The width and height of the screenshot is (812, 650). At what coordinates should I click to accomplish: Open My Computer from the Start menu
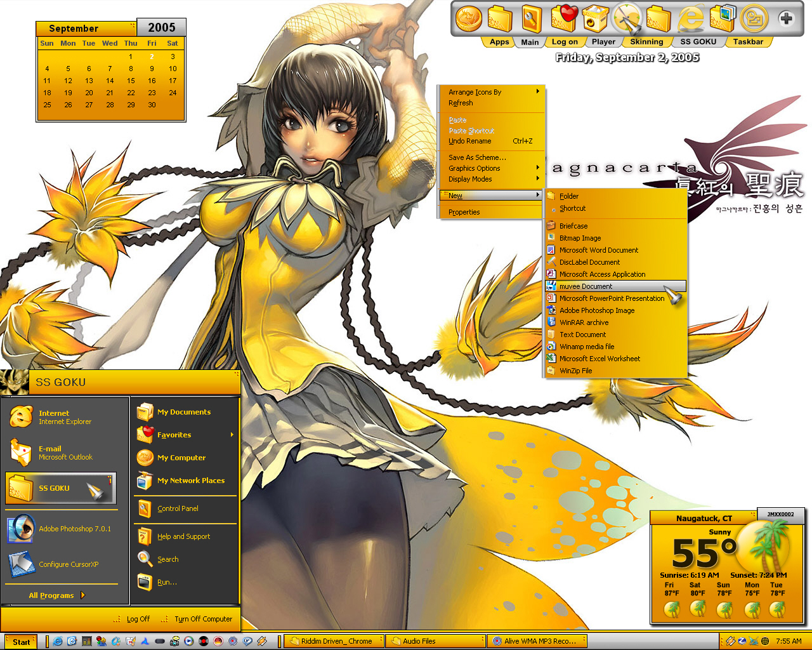point(185,458)
